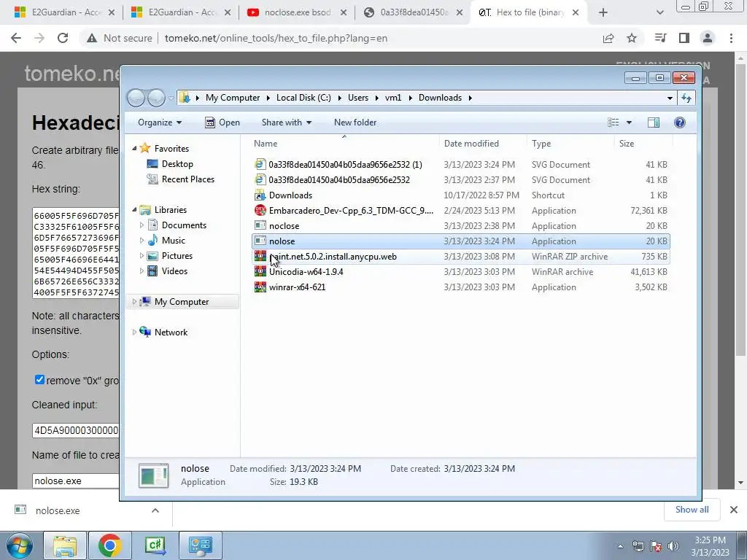This screenshot has width=747, height=560.
Task: Open the Organize dropdown menu
Action: [160, 122]
